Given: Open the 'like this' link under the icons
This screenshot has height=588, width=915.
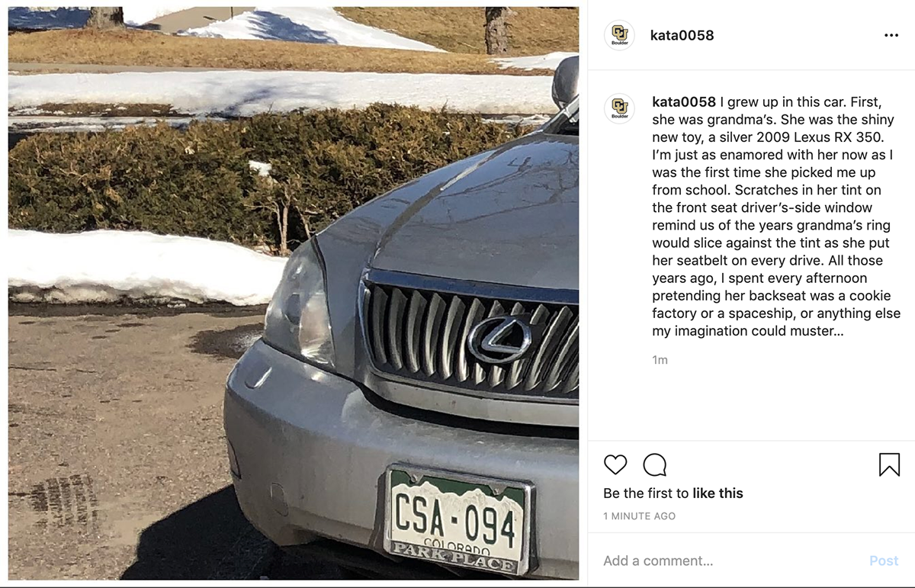Looking at the screenshot, I should pos(718,493).
